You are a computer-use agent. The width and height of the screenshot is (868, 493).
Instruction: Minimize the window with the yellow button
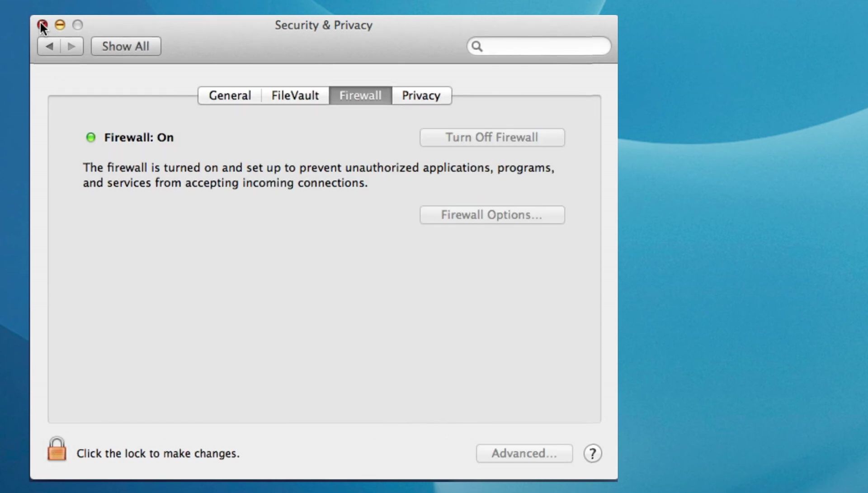pos(60,24)
